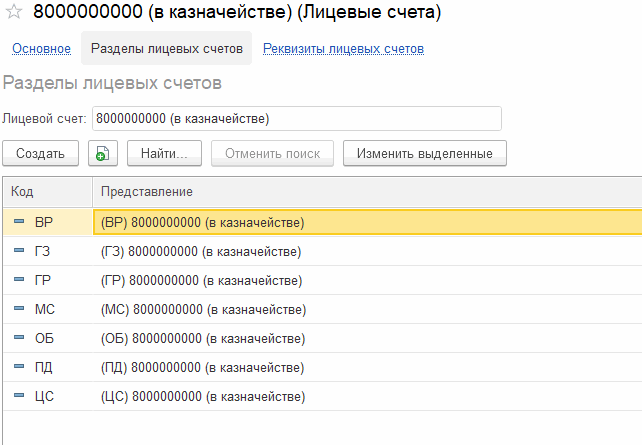Click the copy-create icon with green plus
The image size is (642, 445).
click(x=103, y=154)
